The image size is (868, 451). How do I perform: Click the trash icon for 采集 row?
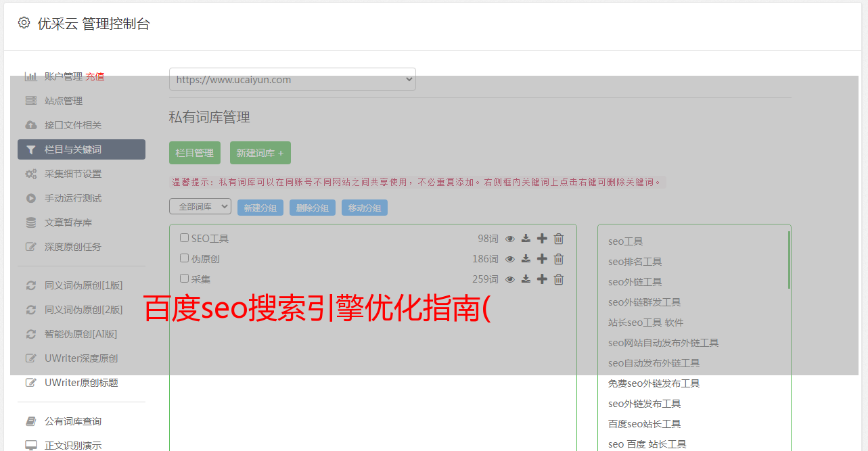pyautogui.click(x=559, y=279)
